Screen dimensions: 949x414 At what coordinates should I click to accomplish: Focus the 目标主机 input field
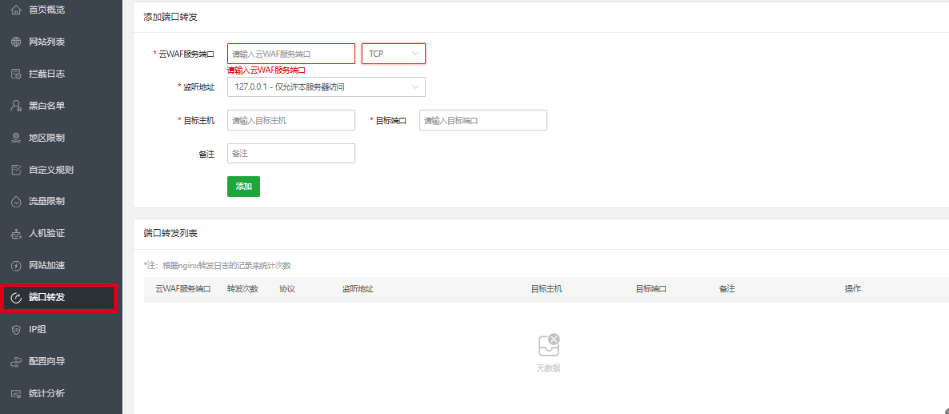(x=291, y=120)
